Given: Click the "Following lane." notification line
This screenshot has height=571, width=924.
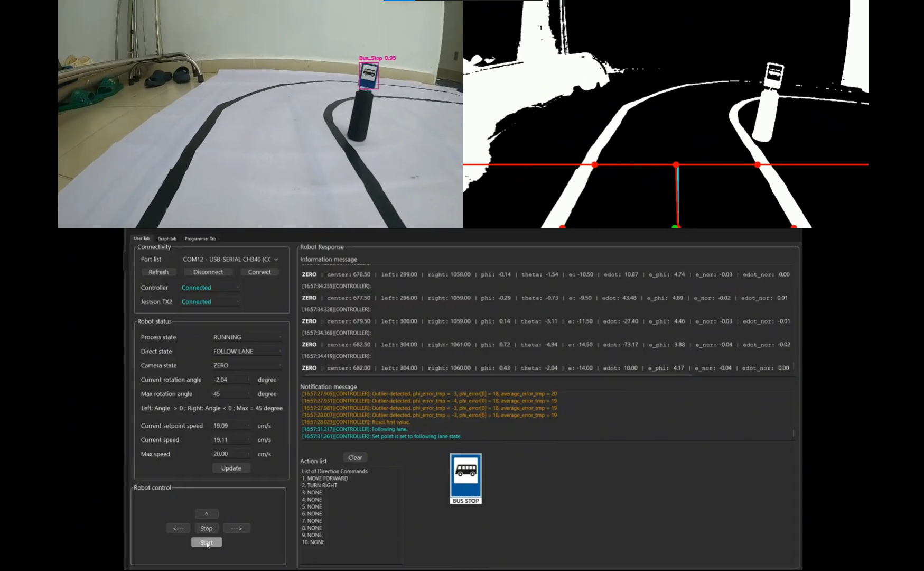Looking at the screenshot, I should point(355,429).
